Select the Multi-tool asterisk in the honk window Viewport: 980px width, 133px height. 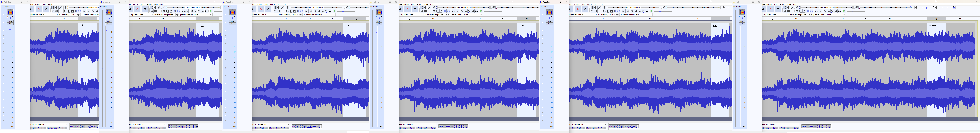[279, 11]
